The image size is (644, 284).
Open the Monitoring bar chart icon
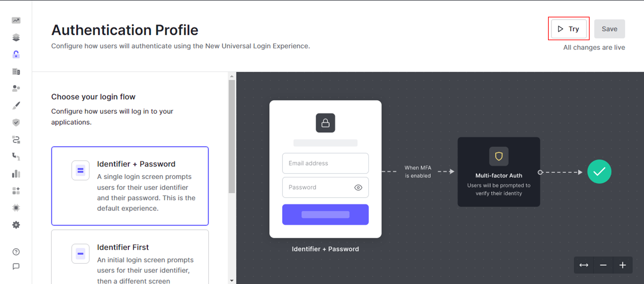point(16,174)
